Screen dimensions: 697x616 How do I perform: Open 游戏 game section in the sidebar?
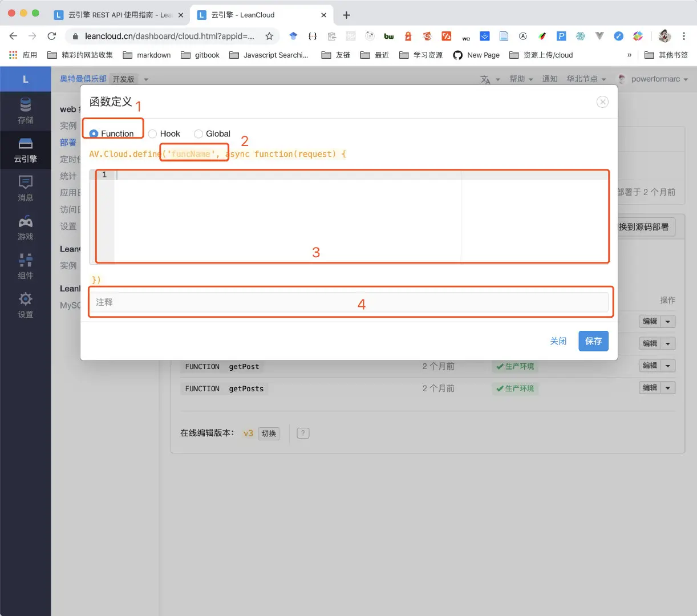25,228
